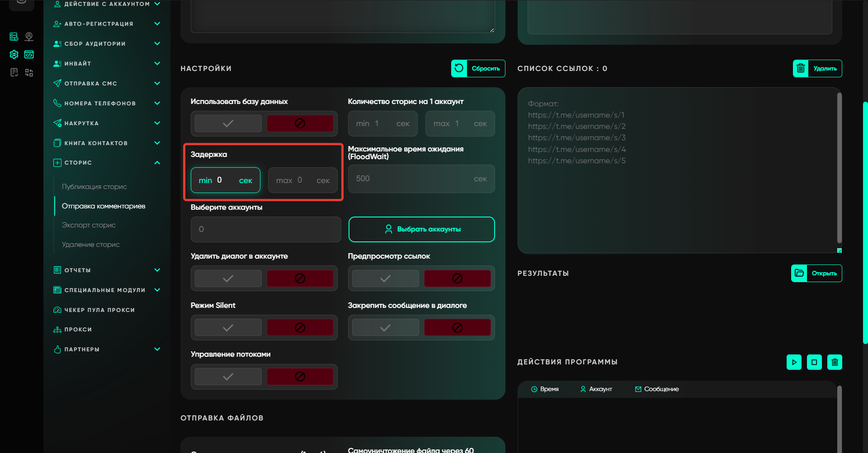Click the Удалить trash button for links list
The image size is (868, 453).
point(817,69)
